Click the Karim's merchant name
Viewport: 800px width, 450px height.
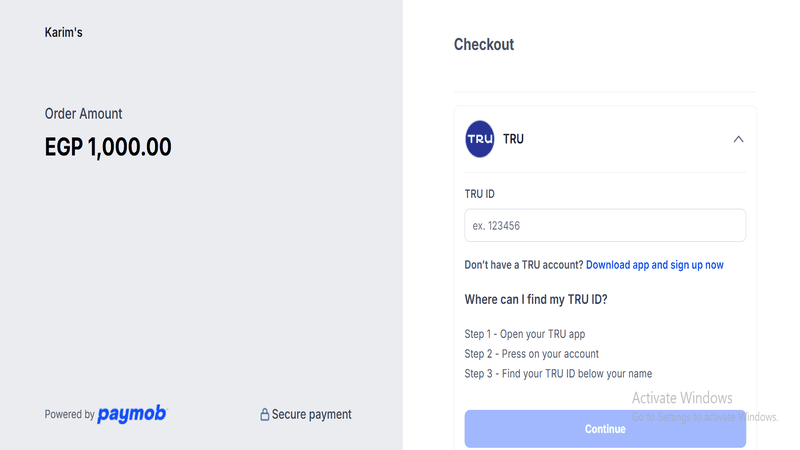[x=64, y=33]
